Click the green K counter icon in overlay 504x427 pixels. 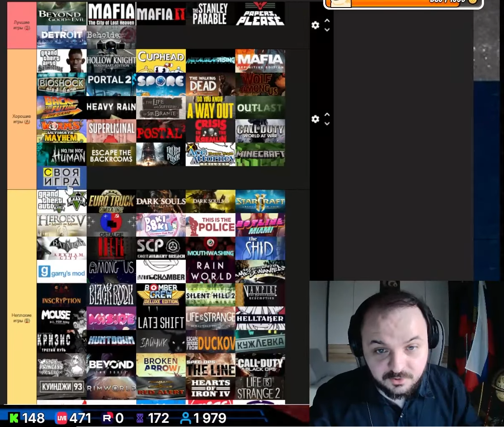(14, 418)
